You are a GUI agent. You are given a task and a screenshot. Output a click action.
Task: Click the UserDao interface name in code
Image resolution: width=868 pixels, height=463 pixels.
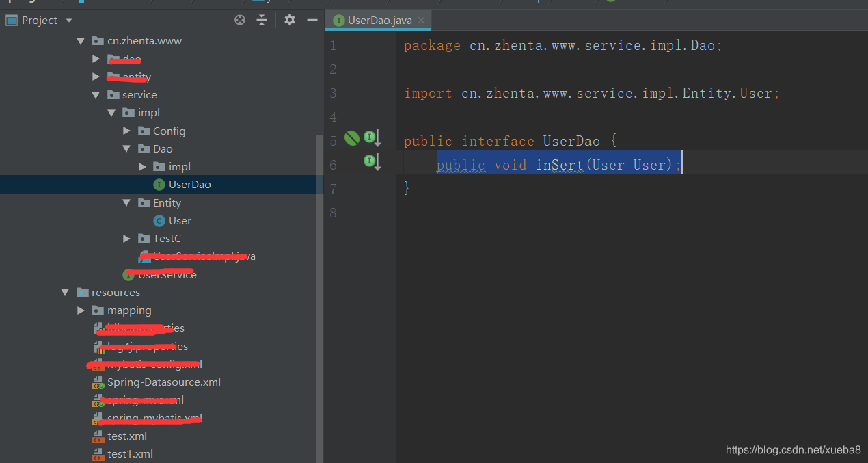(571, 141)
